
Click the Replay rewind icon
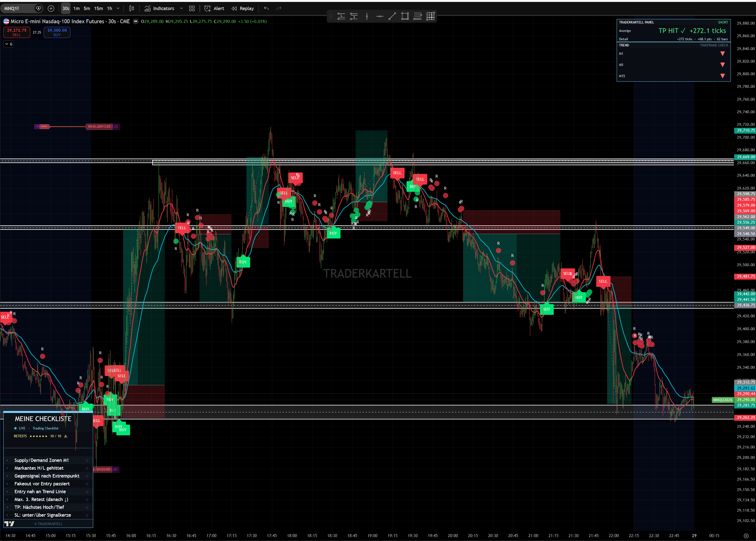[234, 8]
